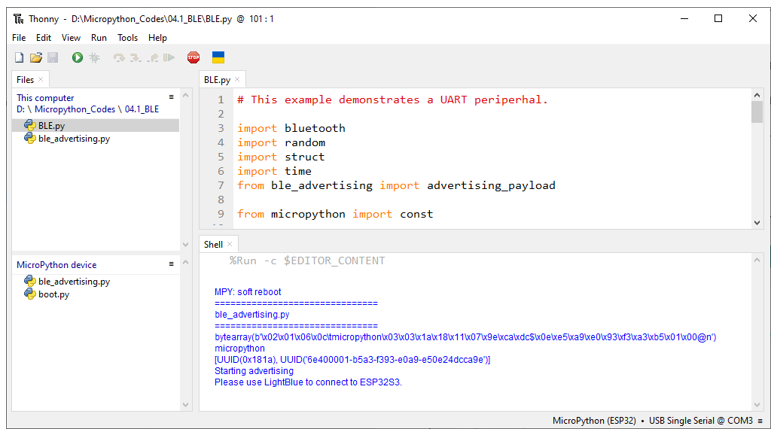Image resolution: width=778 pixels, height=433 pixels.
Task: Click the Save disk icon
Action: pos(53,58)
